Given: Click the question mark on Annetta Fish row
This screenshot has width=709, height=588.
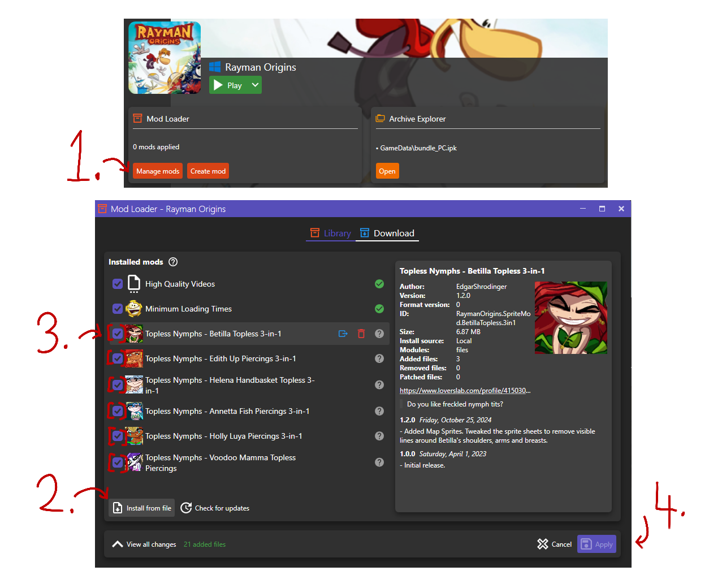Looking at the screenshot, I should pyautogui.click(x=379, y=411).
